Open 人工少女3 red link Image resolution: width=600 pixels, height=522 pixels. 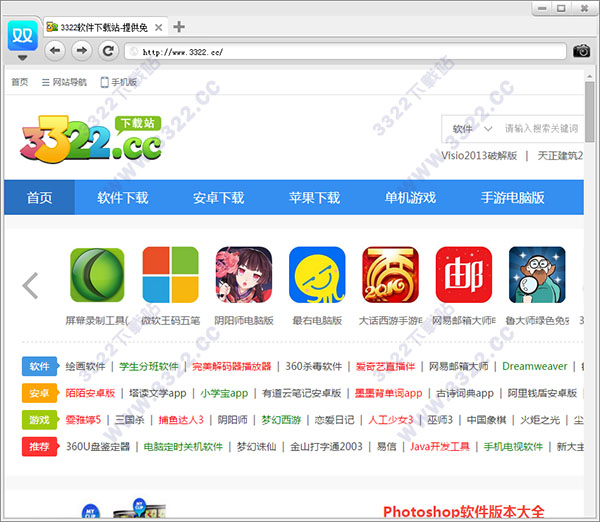[x=391, y=420]
